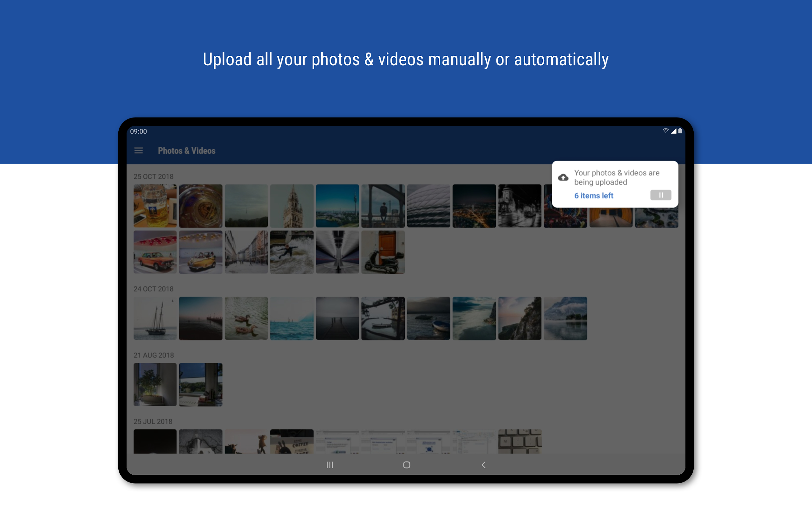Viewport: 812px width, 507px height.
Task: Click the battery status icon
Action: 680,131
